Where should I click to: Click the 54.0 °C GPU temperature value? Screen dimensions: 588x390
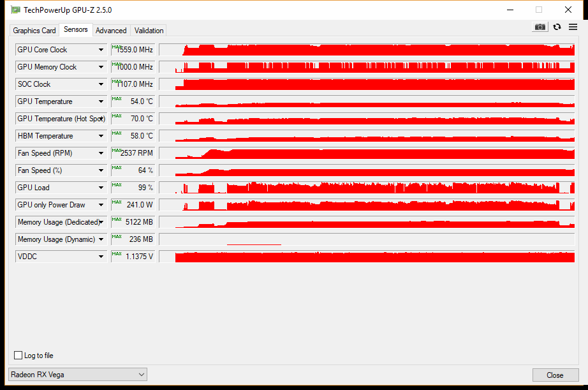pyautogui.click(x=133, y=101)
